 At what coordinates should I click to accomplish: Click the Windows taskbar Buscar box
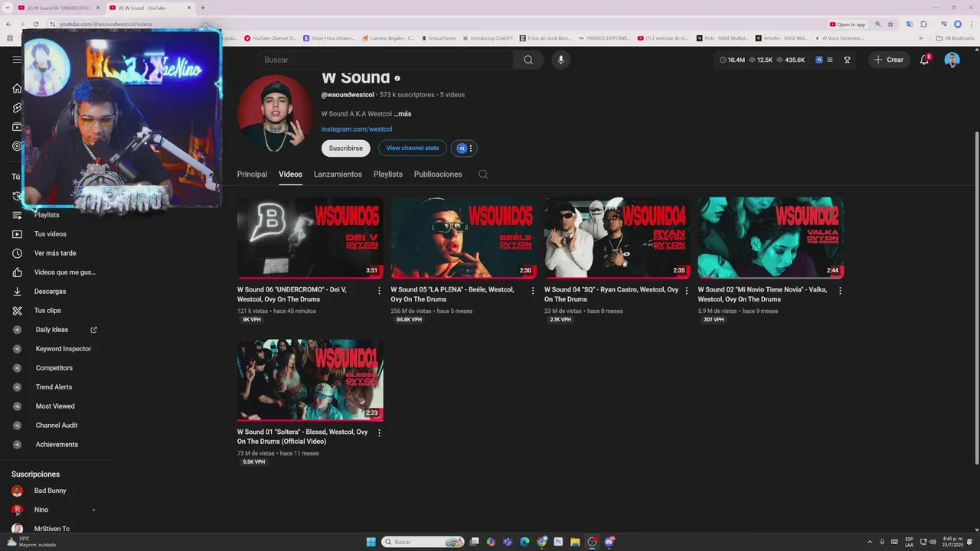[x=423, y=542]
